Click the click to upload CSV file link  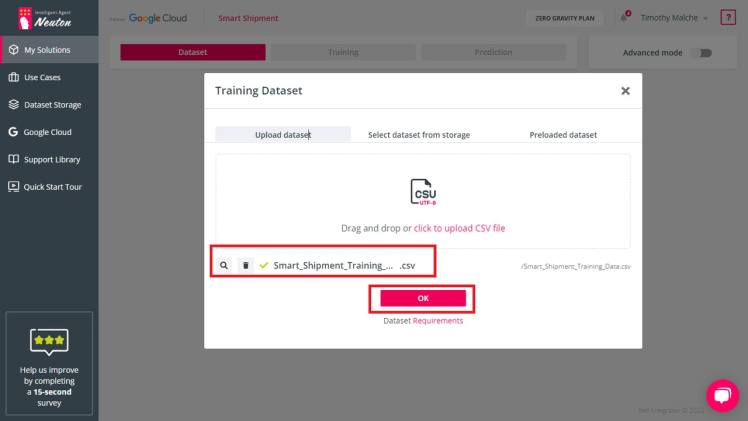coord(459,228)
